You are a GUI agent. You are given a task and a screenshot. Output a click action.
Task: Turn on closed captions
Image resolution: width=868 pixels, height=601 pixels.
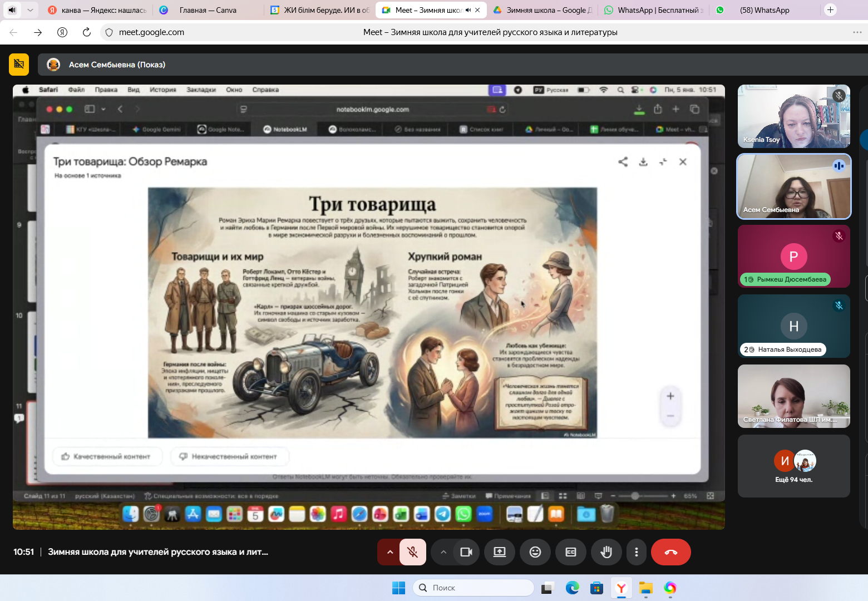tap(570, 552)
